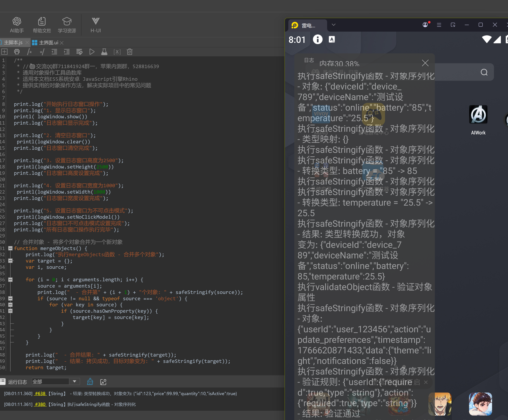508x420 pixels.
Task: Collapse the mergeObjects function fold marker
Action: pos(10,248)
